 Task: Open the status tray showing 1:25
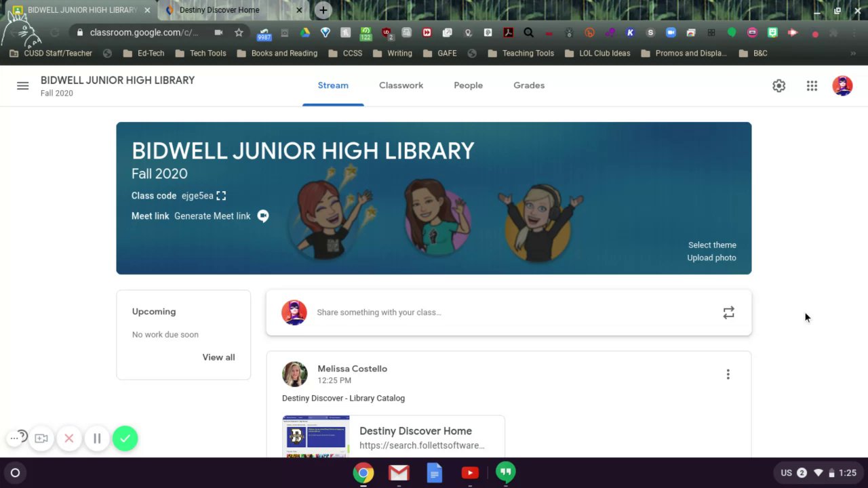[818, 473]
